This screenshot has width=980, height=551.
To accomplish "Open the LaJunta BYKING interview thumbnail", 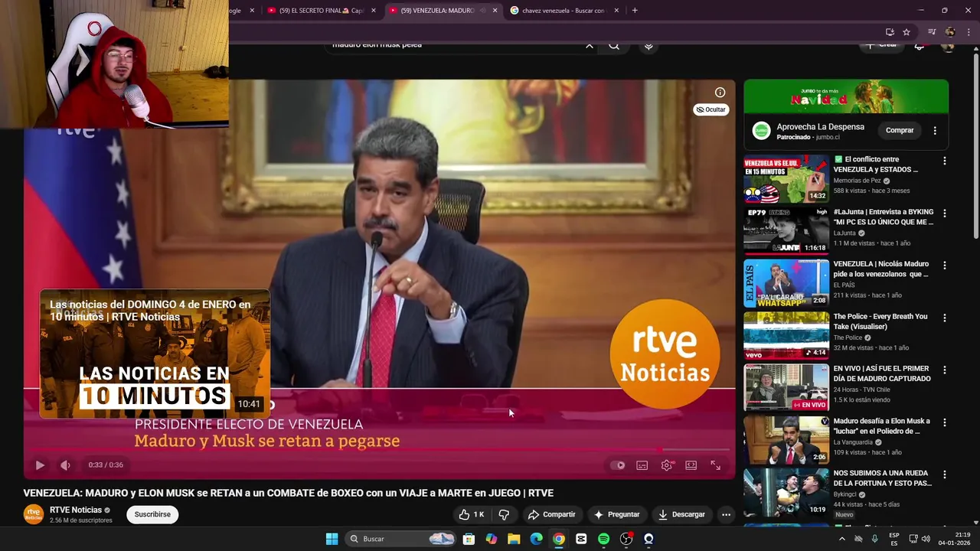I will point(786,231).
